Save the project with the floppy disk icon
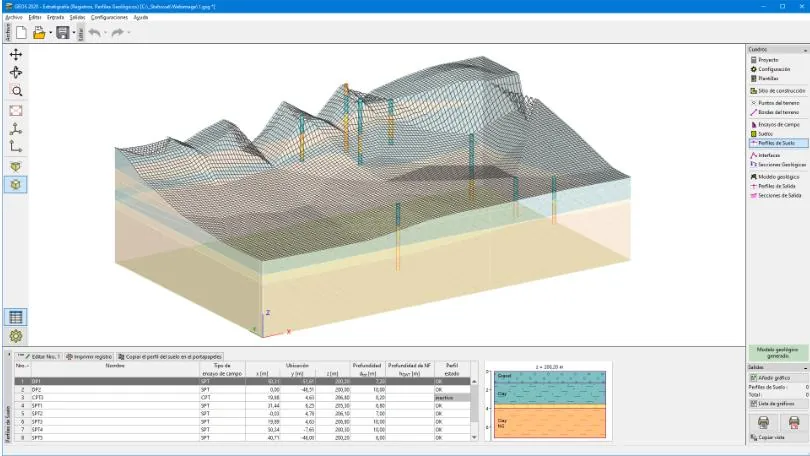This screenshot has height=456, width=810. [63, 33]
